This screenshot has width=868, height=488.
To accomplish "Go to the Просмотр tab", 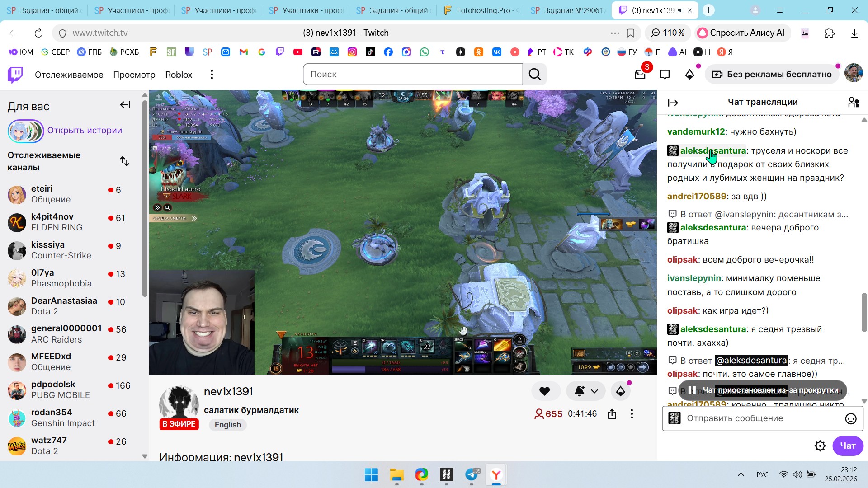I will (x=134, y=75).
